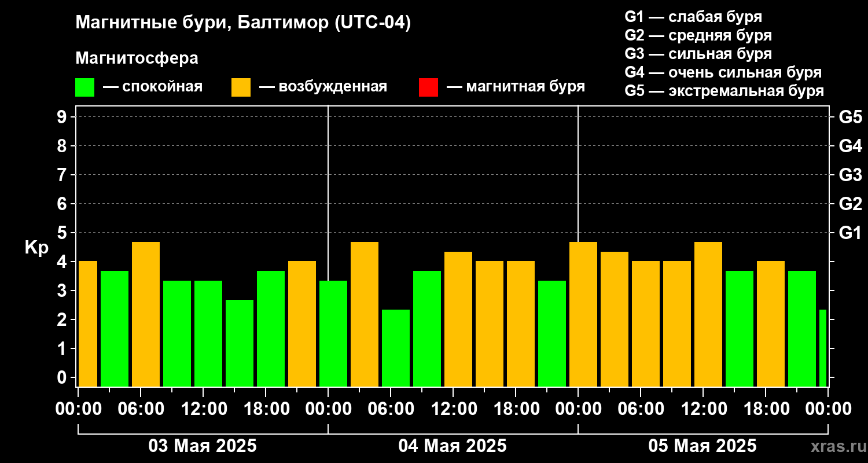Viewport: 868px width, 463px height.
Task: Click the orange 12:00 bar on 04 Мая
Action: tap(458, 319)
